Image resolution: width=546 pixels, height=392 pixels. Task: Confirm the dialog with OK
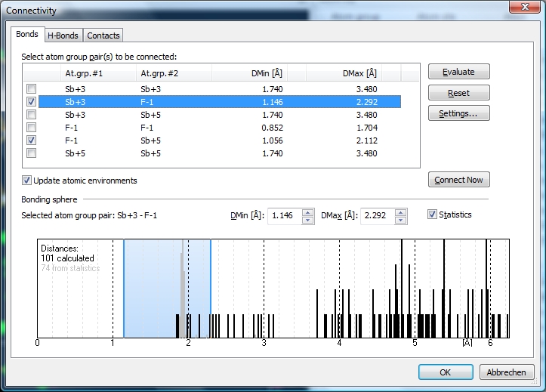point(445,372)
